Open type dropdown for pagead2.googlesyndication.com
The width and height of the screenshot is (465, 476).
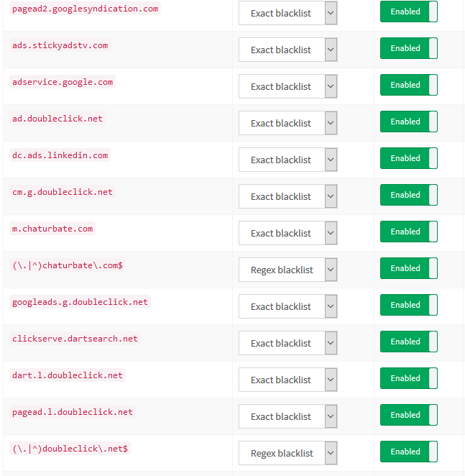[x=287, y=13]
